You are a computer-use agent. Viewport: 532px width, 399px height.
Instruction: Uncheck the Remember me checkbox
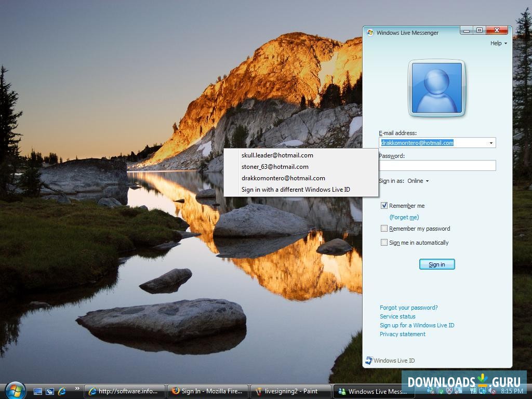point(384,206)
